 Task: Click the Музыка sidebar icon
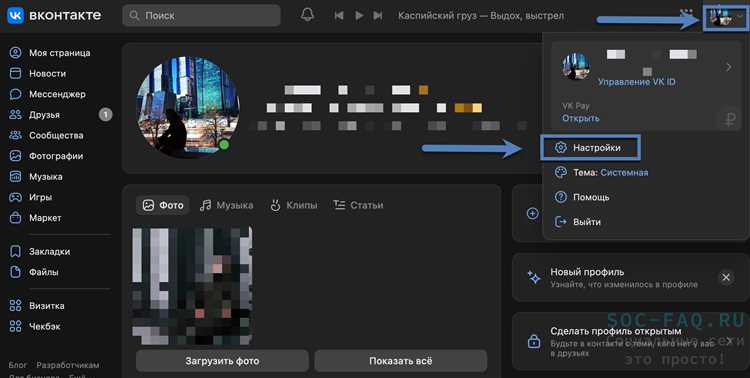[15, 177]
